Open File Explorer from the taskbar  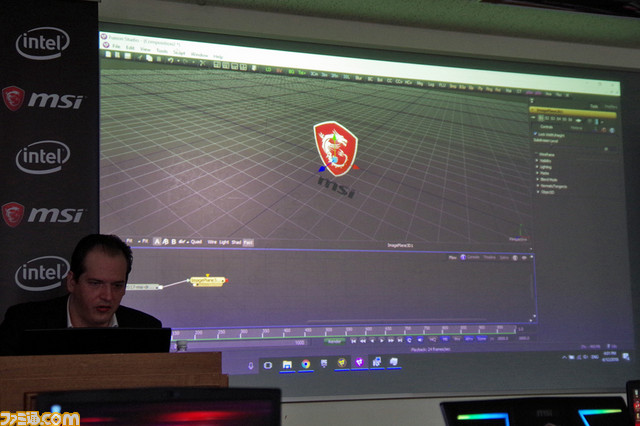click(x=287, y=364)
